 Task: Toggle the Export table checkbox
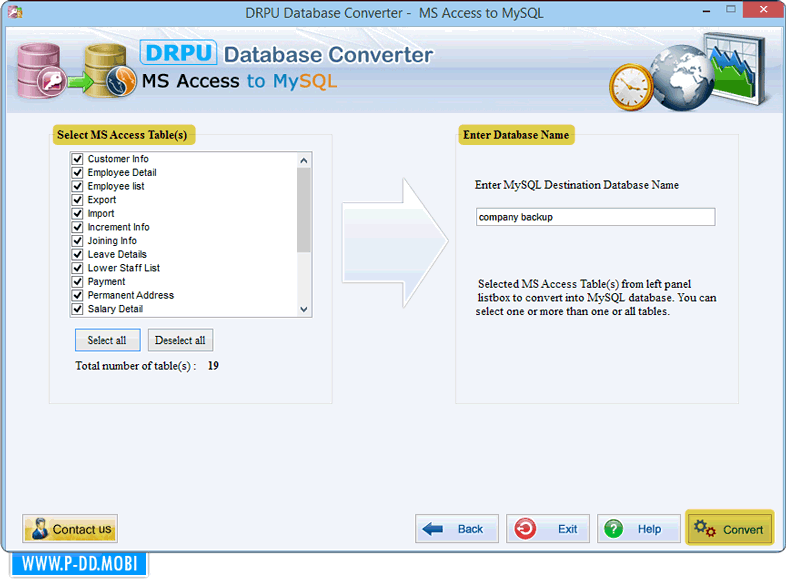click(x=77, y=200)
